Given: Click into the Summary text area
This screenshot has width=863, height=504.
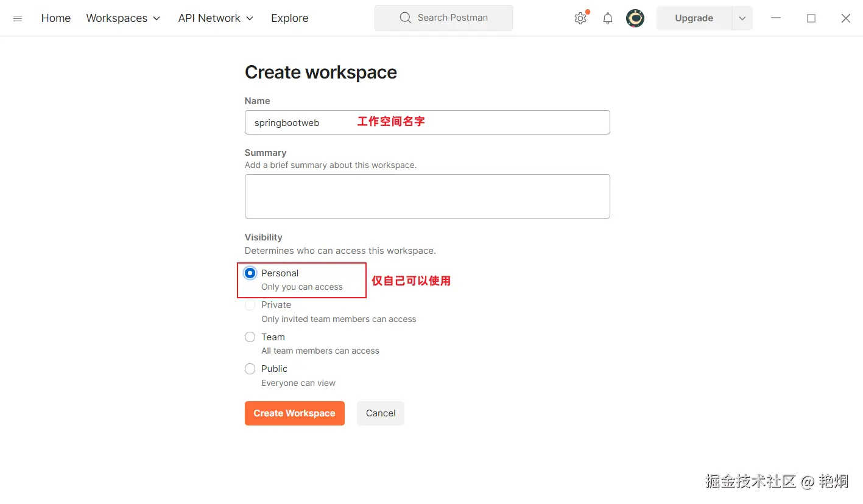Looking at the screenshot, I should point(427,196).
